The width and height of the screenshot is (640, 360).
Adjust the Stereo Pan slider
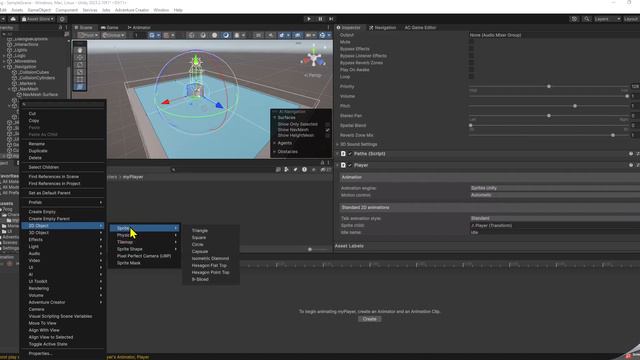coord(549,116)
